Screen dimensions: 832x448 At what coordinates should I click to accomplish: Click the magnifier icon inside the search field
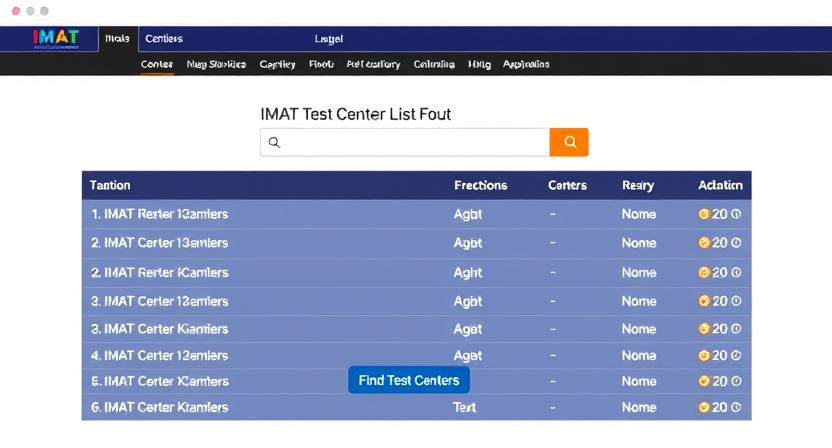pos(274,142)
